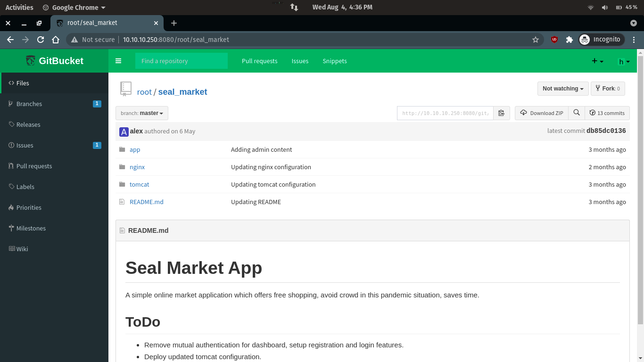Click the Find a repository search field

(181, 61)
